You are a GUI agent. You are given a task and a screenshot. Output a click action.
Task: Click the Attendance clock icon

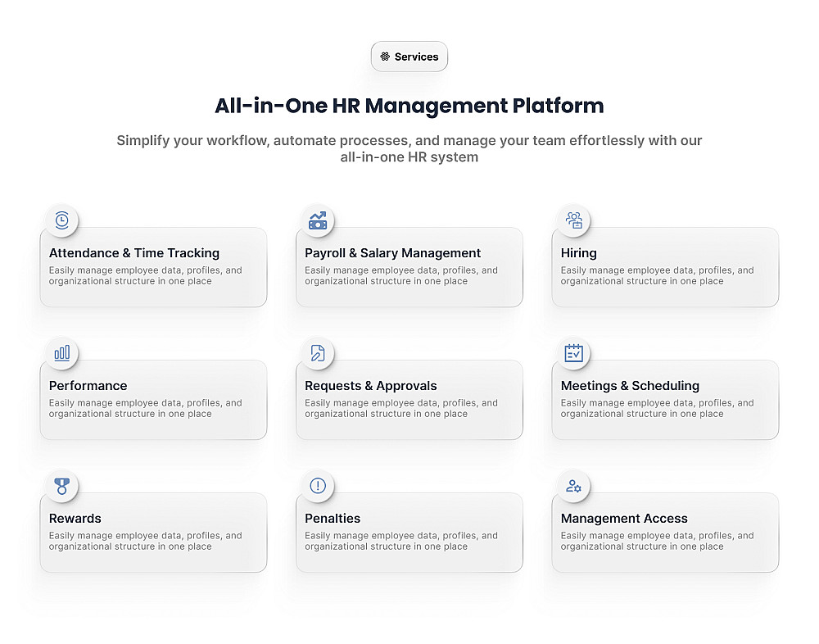coord(62,220)
